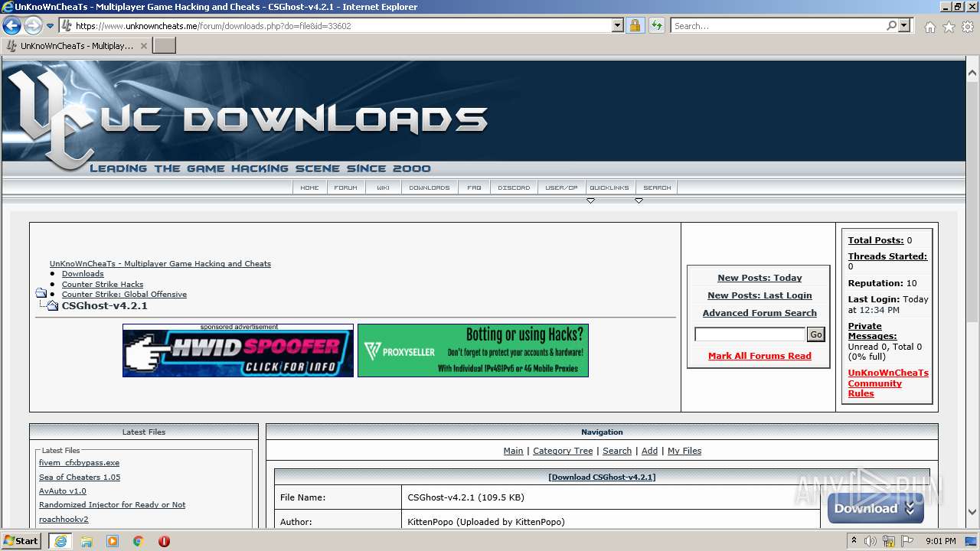980x551 pixels.
Task: Open the Search link in Navigation bar
Action: pos(617,451)
